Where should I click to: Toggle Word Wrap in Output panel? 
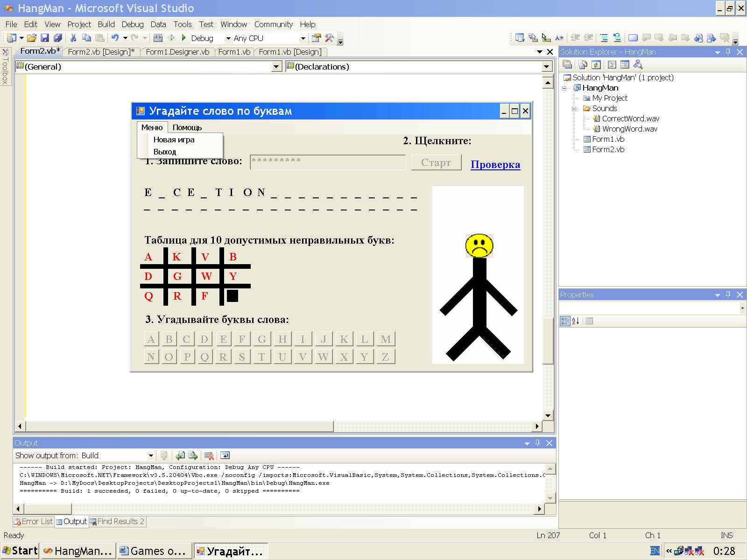point(225,455)
